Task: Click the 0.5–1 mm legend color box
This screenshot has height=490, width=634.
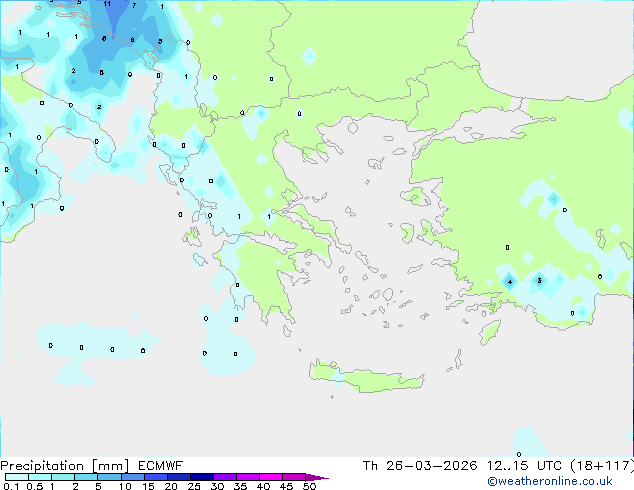Action: pos(40,477)
